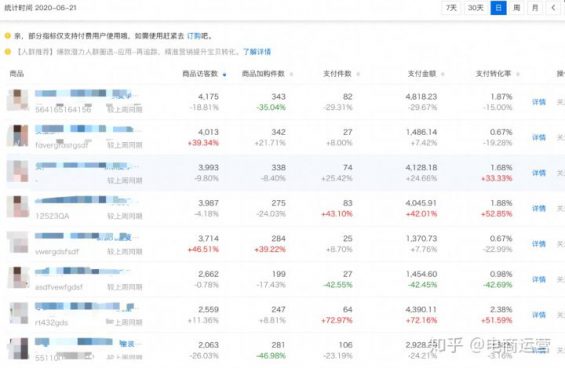This screenshot has height=368, width=565.
Task: Click payment amount 1,454.60
Action: point(421,274)
